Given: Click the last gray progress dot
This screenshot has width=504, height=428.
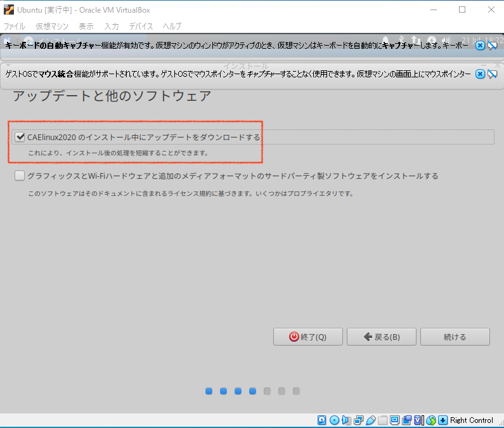Looking at the screenshot, I should [x=296, y=391].
